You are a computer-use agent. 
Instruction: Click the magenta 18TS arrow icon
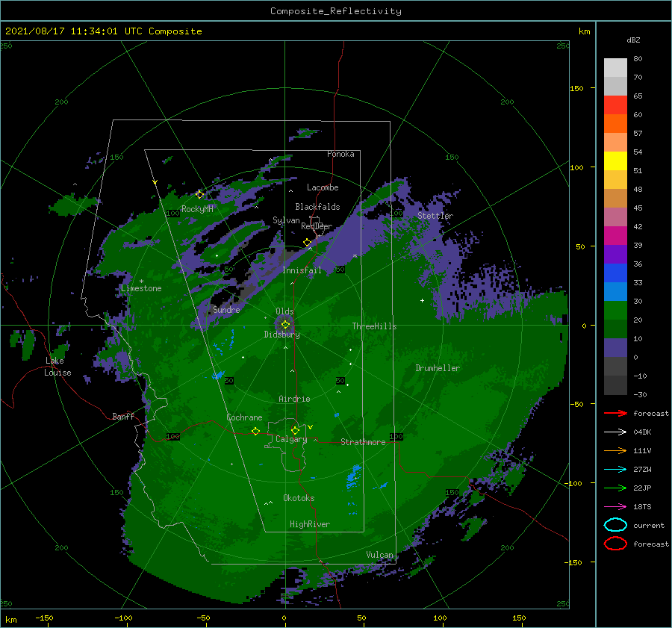[x=615, y=506]
